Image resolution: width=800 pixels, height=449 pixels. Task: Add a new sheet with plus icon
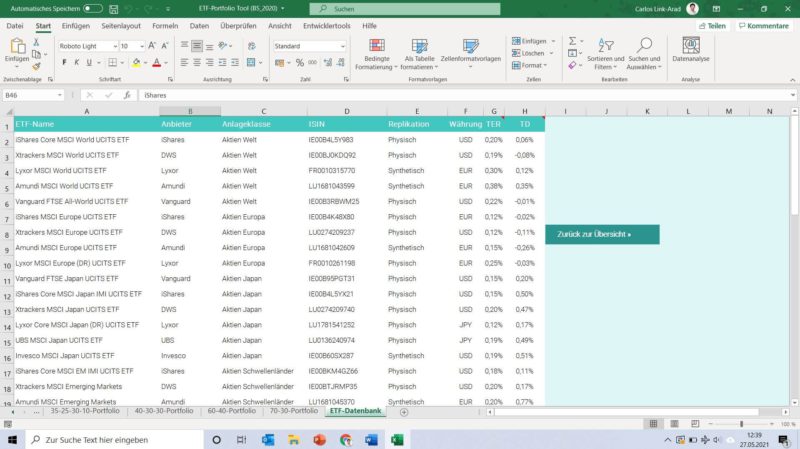tap(404, 412)
